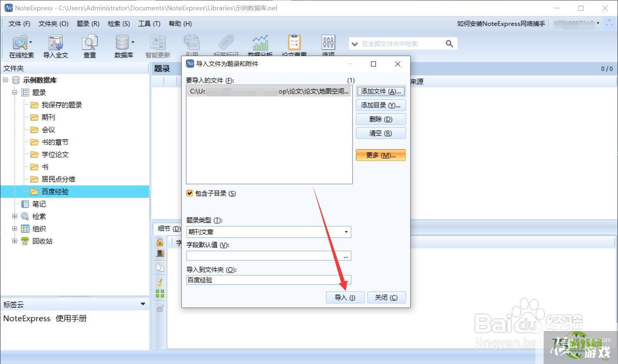Click the 导入全文 import full text icon
The height and width of the screenshot is (364, 618).
(55, 46)
